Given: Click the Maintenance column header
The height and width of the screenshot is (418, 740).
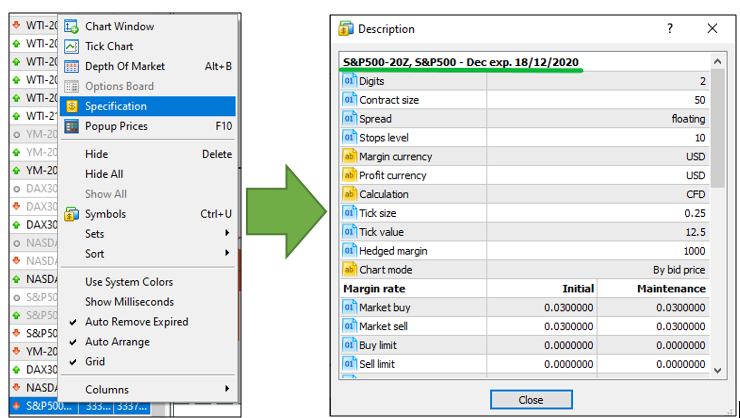Looking at the screenshot, I should pos(672,289).
